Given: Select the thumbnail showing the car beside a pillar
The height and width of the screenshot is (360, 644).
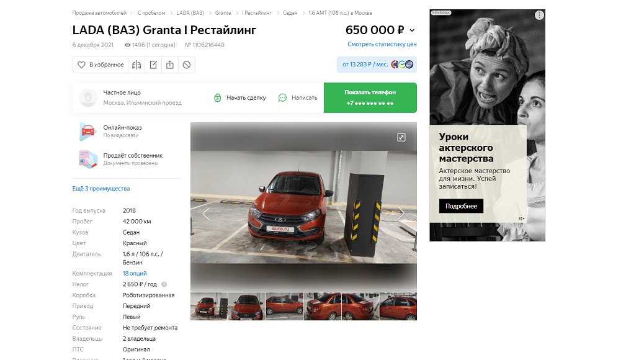Looking at the screenshot, I should [209, 306].
